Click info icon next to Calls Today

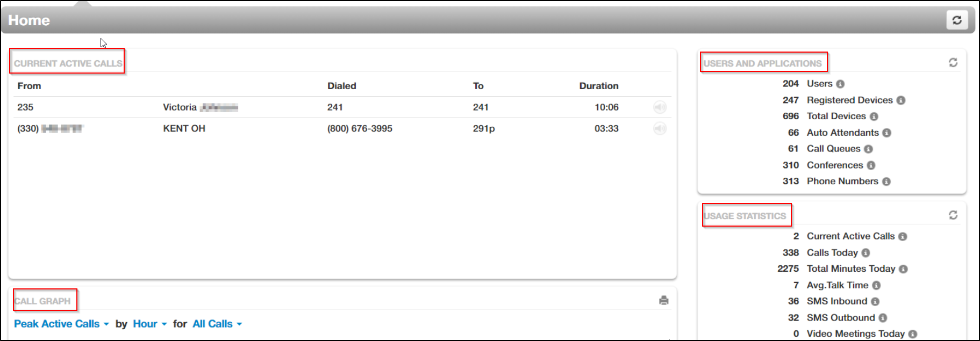point(865,253)
